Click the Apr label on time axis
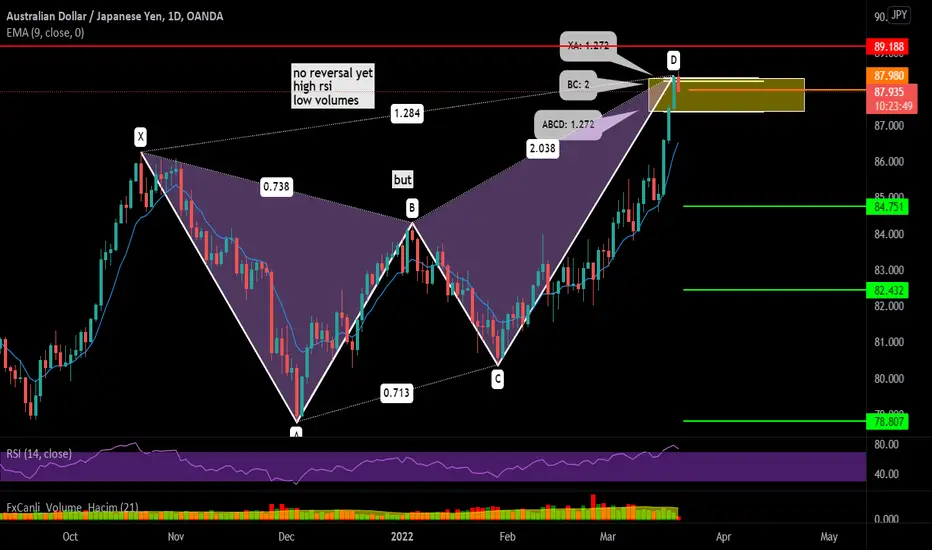Viewport: 932px width, 550px height. point(723,536)
